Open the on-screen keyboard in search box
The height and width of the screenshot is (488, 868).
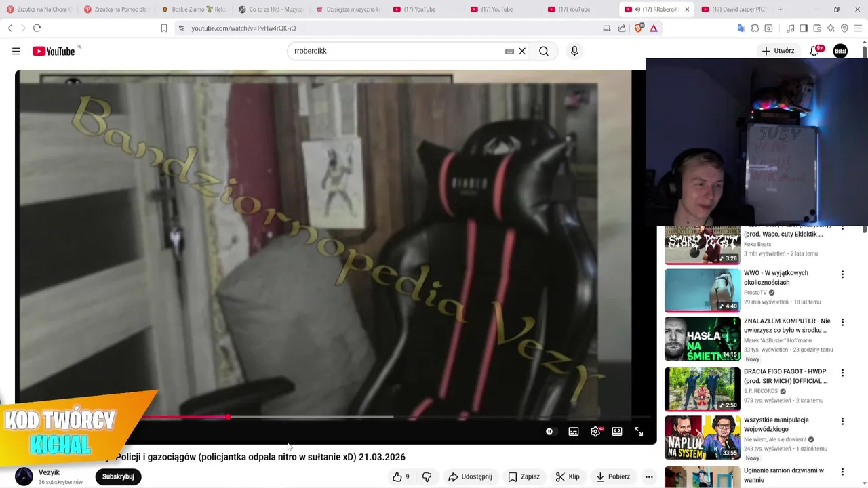509,51
